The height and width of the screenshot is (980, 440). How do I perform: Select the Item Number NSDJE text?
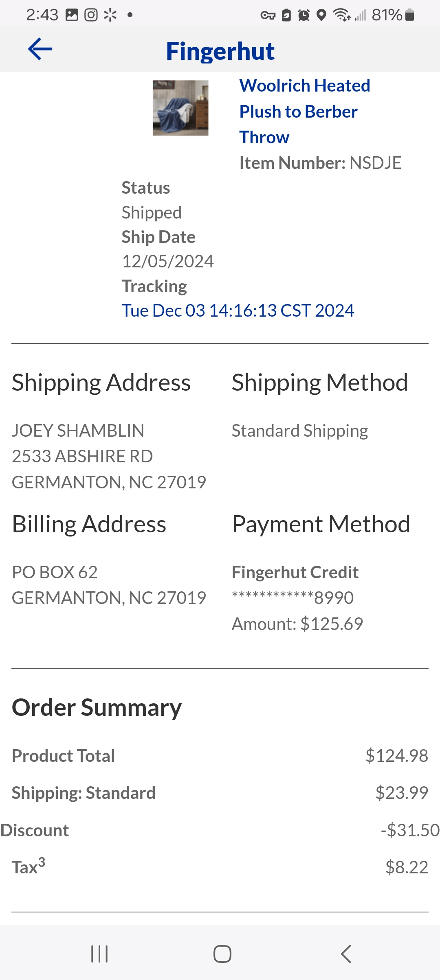click(x=320, y=163)
